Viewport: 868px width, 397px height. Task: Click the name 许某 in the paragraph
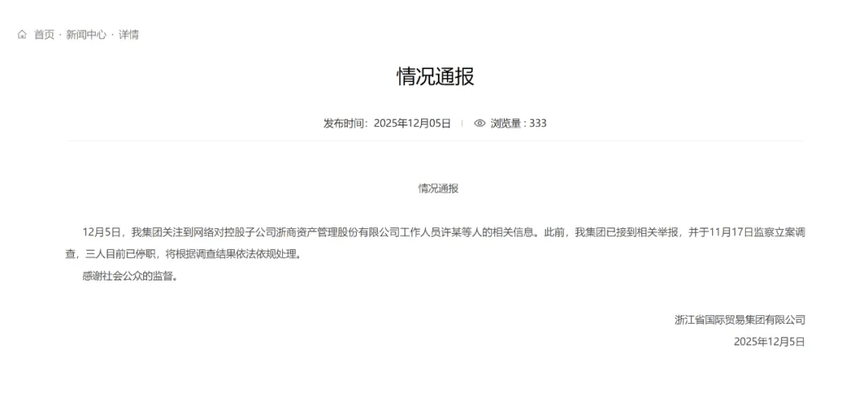[469, 232]
